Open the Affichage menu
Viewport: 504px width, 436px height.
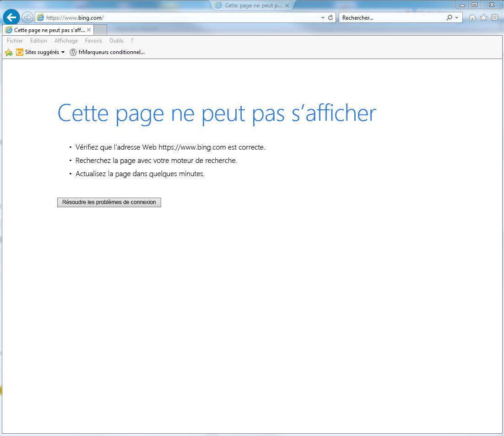pos(66,41)
